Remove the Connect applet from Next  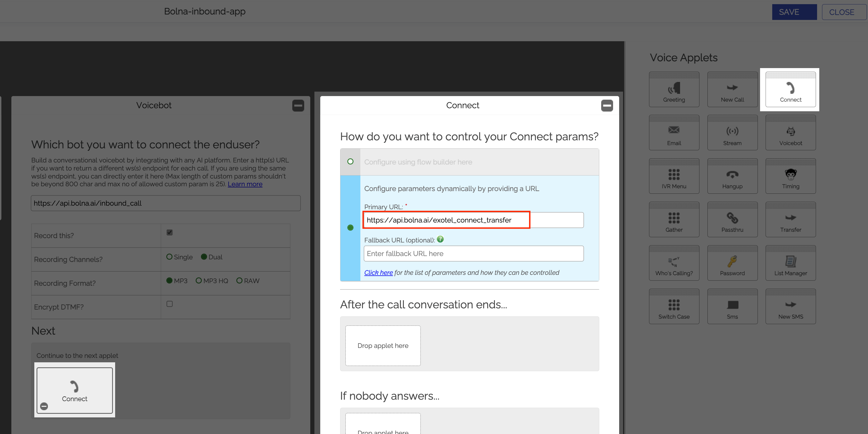pyautogui.click(x=44, y=406)
